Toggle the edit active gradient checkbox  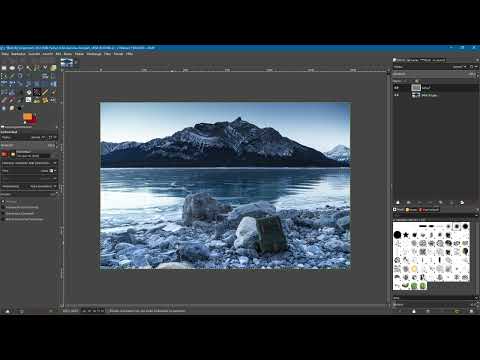pyautogui.click(x=3, y=219)
